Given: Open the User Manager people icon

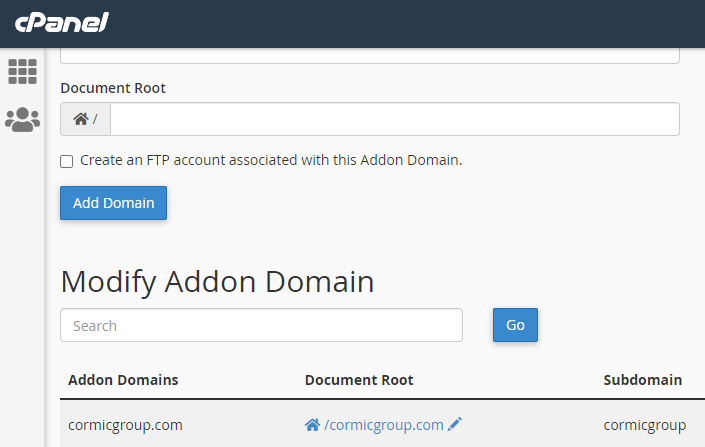Looking at the screenshot, I should pyautogui.click(x=22, y=119).
